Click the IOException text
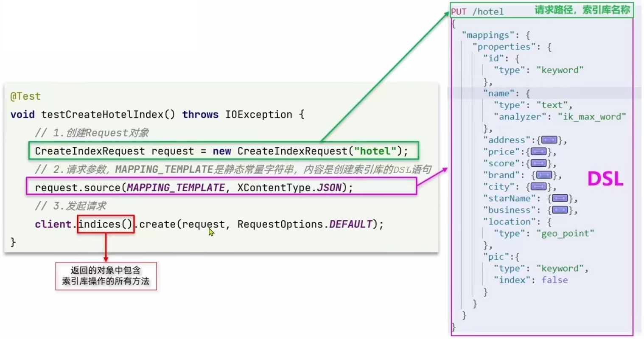The image size is (644, 339). (x=258, y=115)
